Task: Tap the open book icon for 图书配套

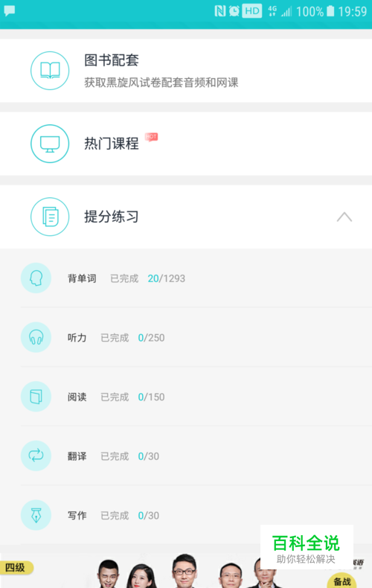Action: point(50,71)
